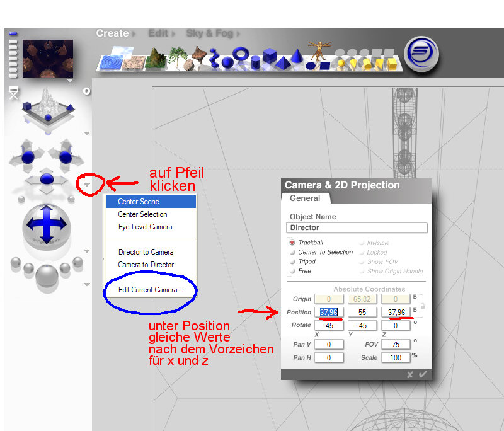The height and width of the screenshot is (431, 504).
Task: Click the arrow next to Sky & Fog
Action: (238, 34)
